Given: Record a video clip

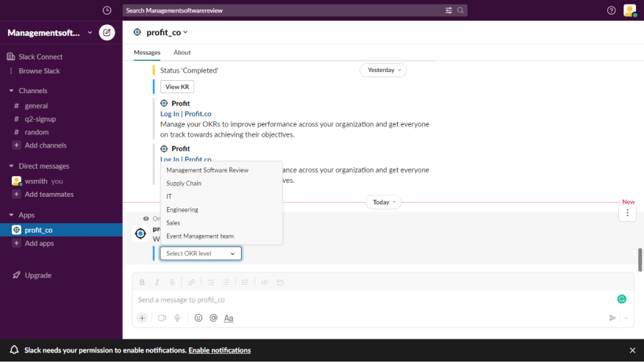Looking at the screenshot, I should (x=162, y=318).
